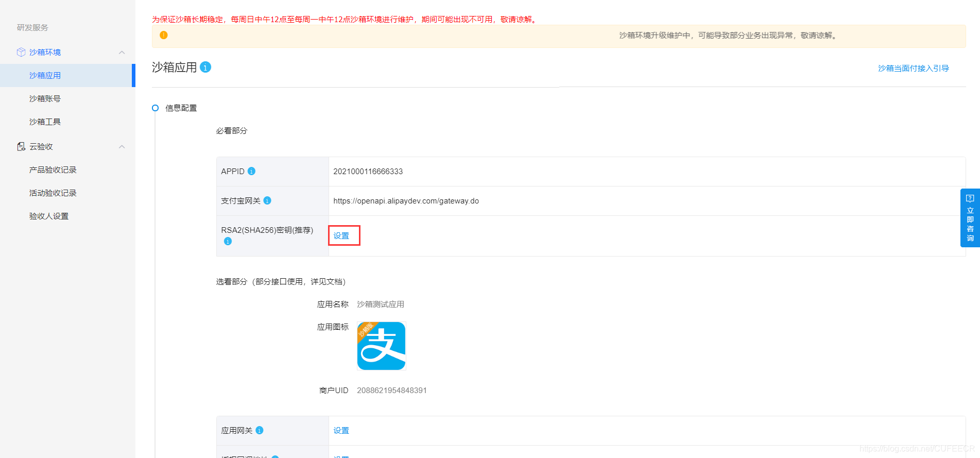Click 设置 link for RSA2 key
The image size is (980, 458).
coord(341,235)
